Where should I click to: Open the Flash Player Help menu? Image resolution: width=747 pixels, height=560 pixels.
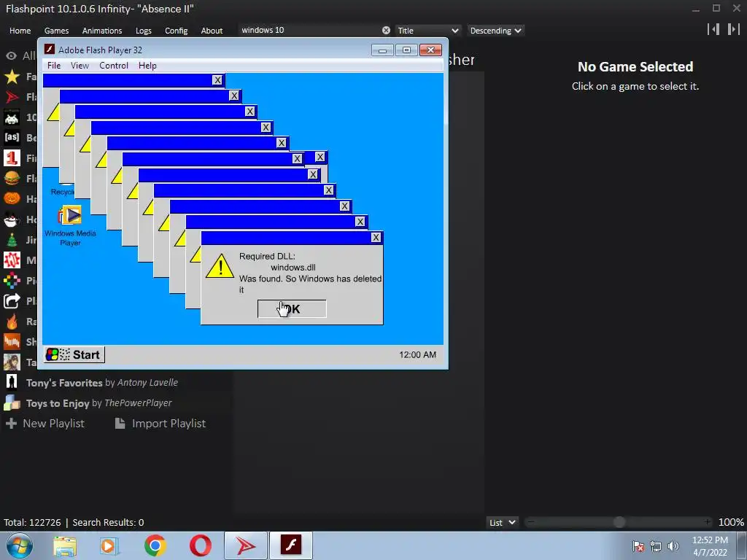coord(147,66)
